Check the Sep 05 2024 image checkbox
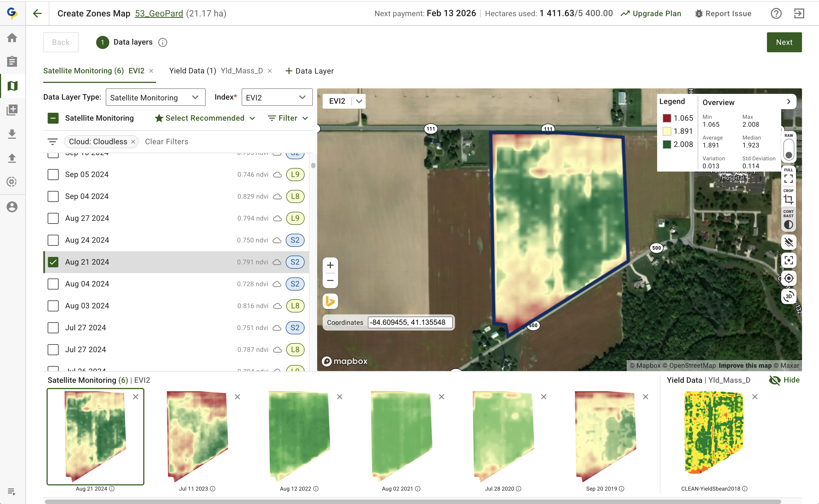 [x=53, y=174]
